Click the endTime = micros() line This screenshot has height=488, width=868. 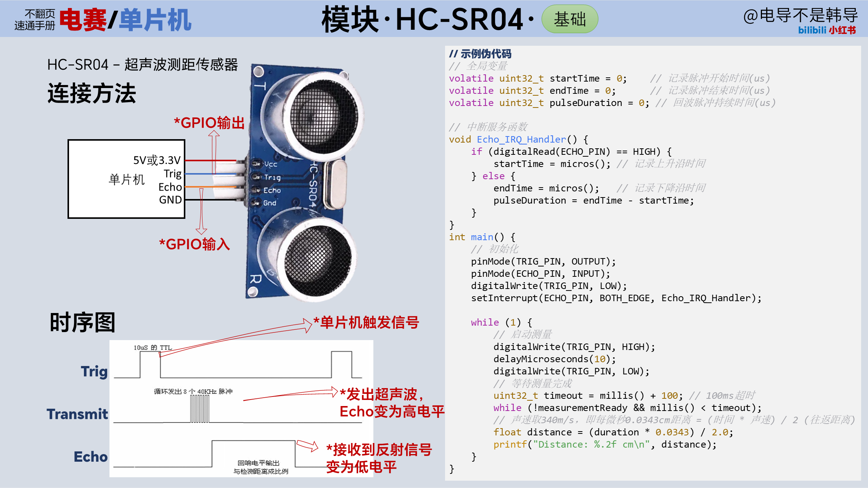point(546,188)
